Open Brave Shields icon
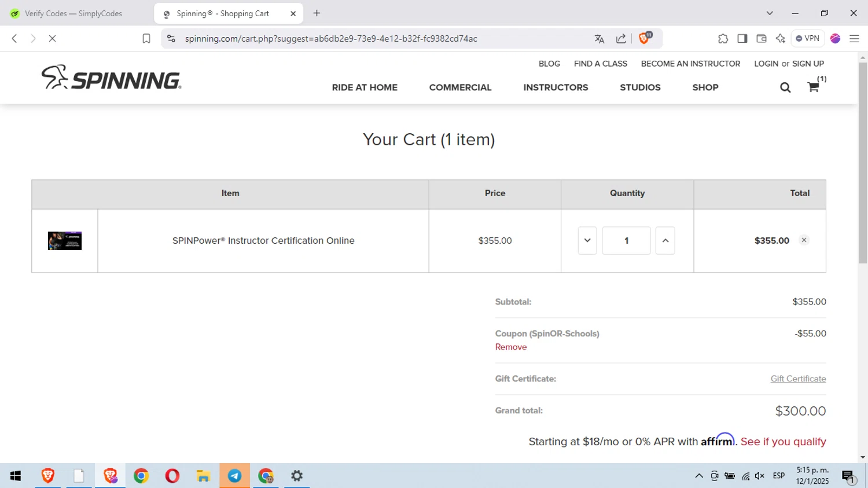 point(645,38)
